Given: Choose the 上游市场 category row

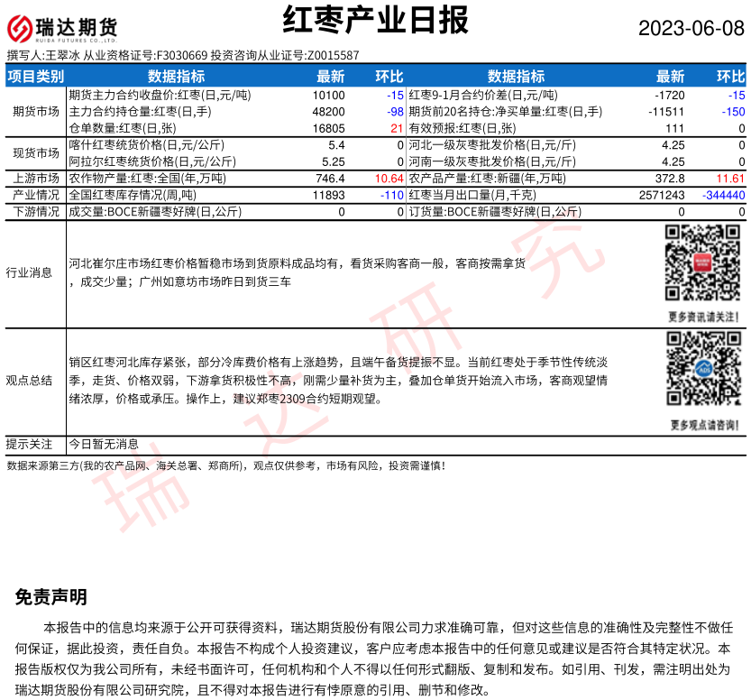Looking at the screenshot, I should [x=36, y=179].
